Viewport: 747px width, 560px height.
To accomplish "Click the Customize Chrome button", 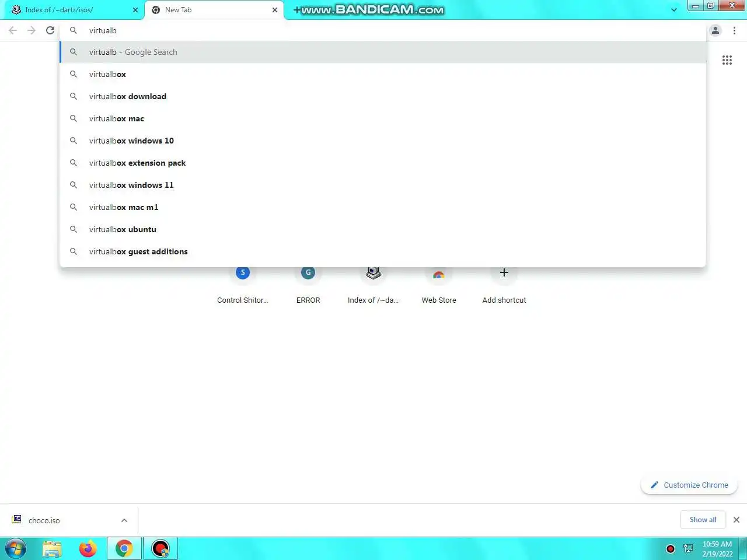I will pyautogui.click(x=689, y=485).
